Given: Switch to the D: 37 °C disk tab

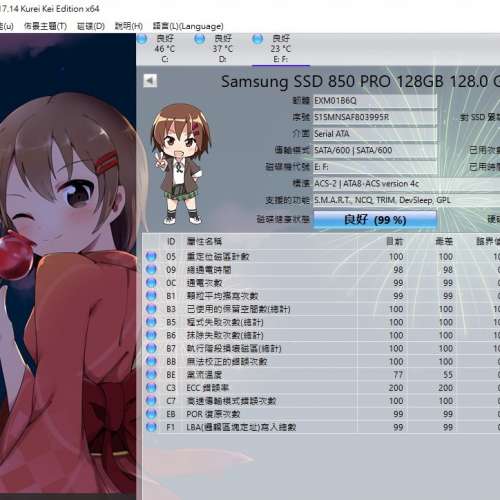Looking at the screenshot, I should pyautogui.click(x=223, y=49).
